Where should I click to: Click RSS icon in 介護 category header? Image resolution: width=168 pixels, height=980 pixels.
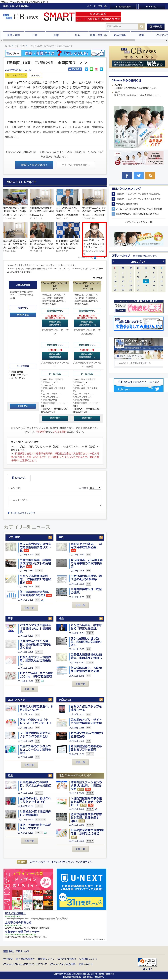[x=101, y=537]
